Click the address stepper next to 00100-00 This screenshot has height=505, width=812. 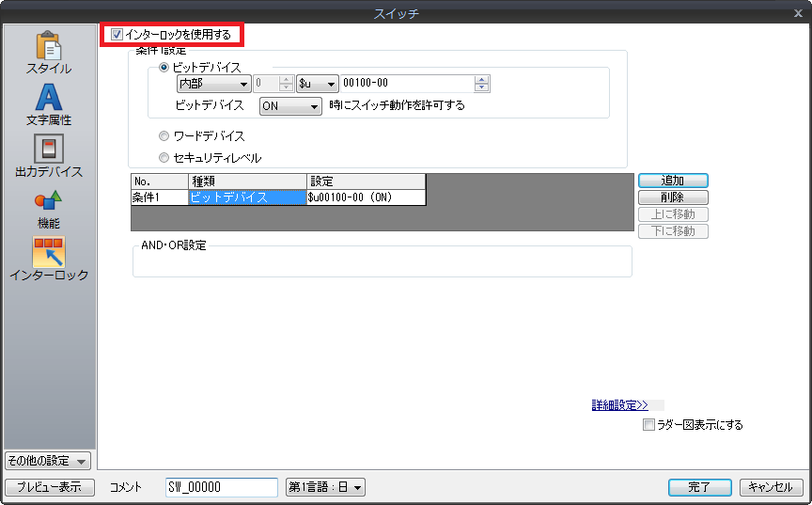pyautogui.click(x=482, y=84)
